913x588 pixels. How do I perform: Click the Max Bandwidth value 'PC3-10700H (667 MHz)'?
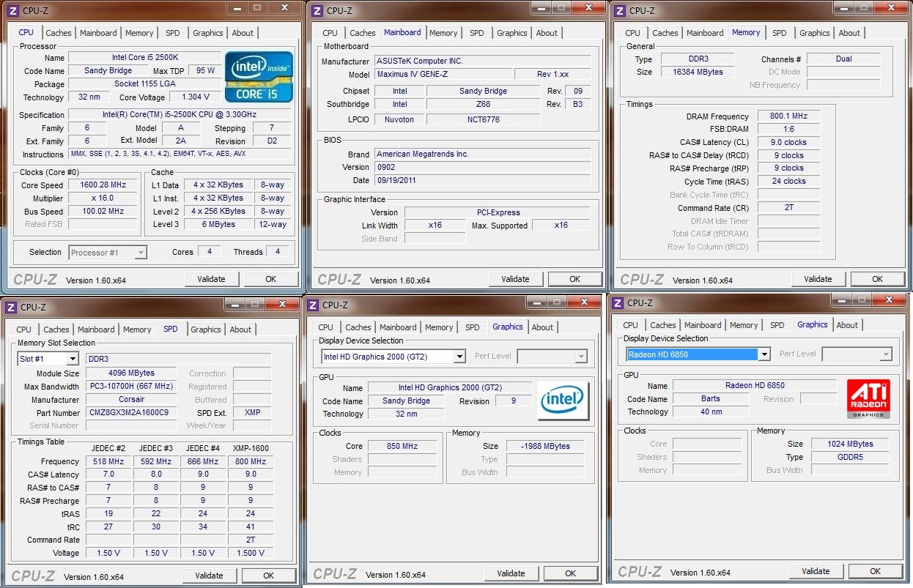[131, 387]
